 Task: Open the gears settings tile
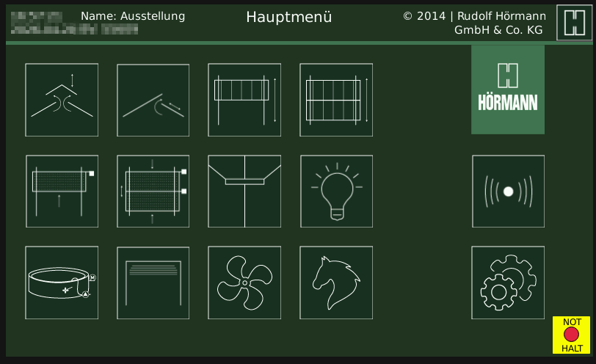click(508, 283)
